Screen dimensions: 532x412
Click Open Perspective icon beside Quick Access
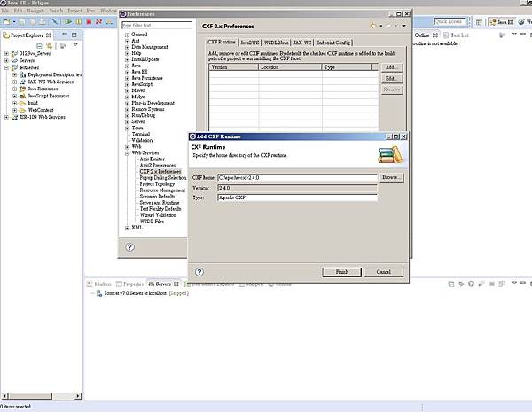[x=479, y=22]
